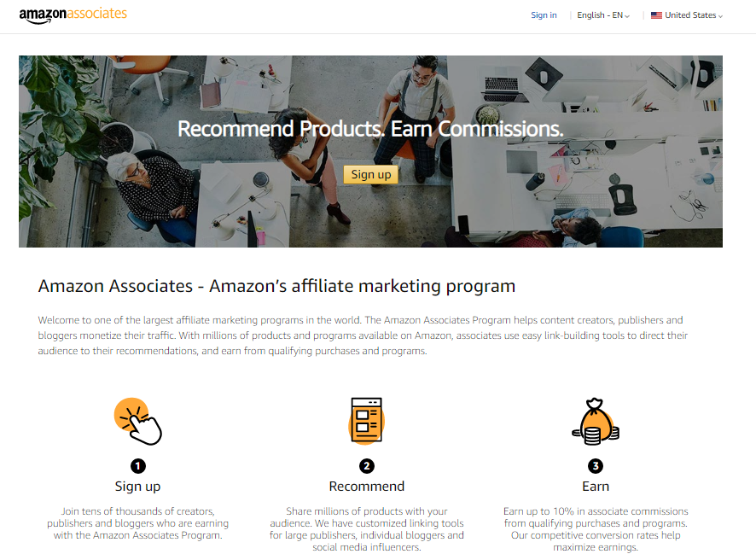Click the orange webpage Recommend icon

pyautogui.click(x=366, y=421)
